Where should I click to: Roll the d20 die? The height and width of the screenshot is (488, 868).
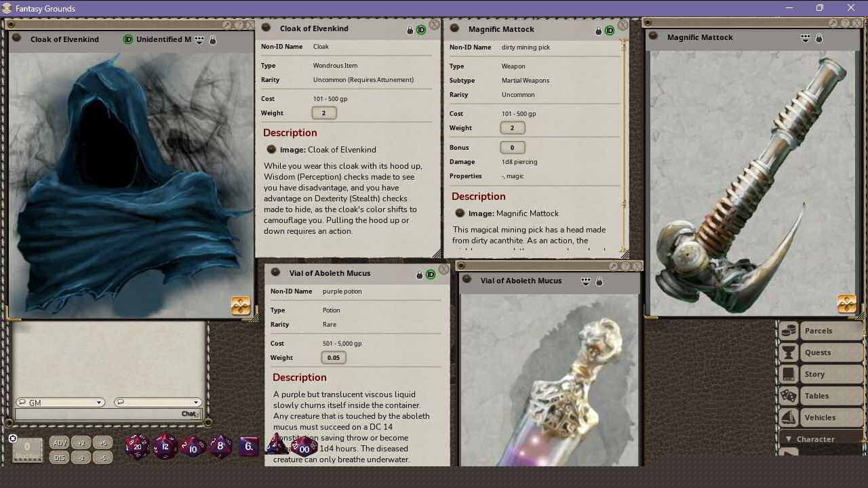[x=137, y=447]
